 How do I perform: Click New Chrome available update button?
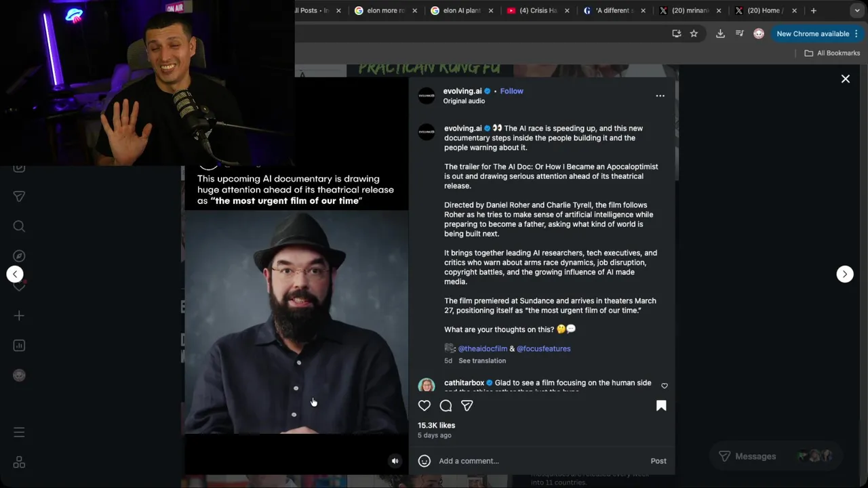tap(812, 33)
